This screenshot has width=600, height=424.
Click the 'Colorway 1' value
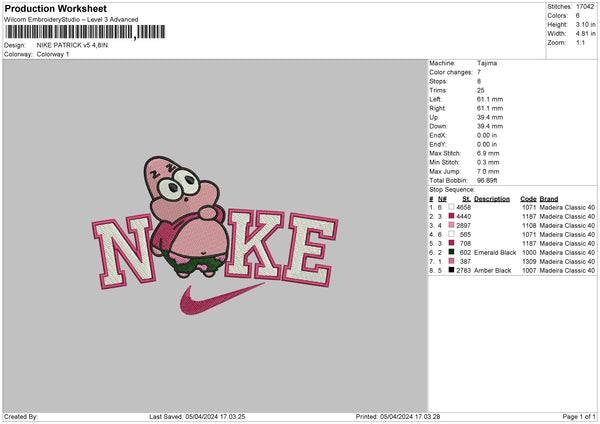[x=53, y=54]
